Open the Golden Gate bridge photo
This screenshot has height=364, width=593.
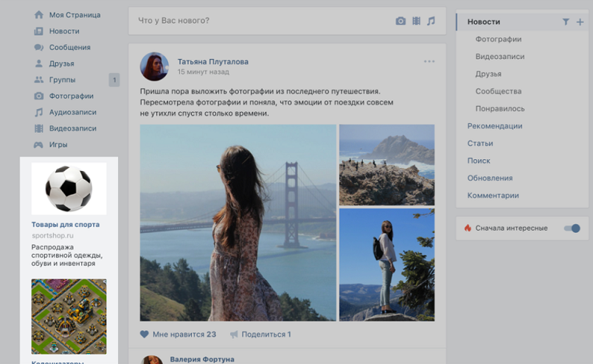[238, 223]
